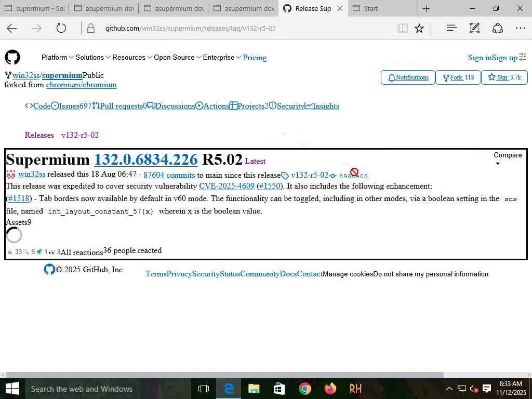Expand the Open Source menu
This screenshot has height=399, width=532.
pyautogui.click(x=178, y=57)
